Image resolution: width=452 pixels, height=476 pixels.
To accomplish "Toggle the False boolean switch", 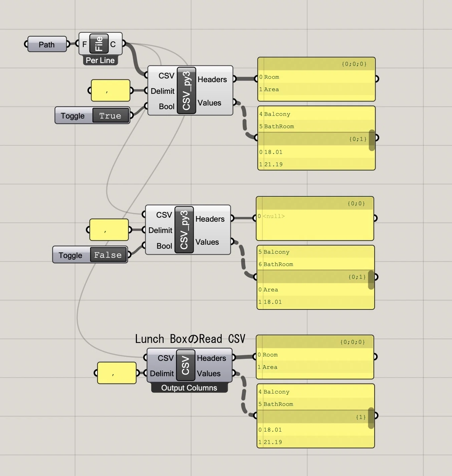I will point(108,255).
